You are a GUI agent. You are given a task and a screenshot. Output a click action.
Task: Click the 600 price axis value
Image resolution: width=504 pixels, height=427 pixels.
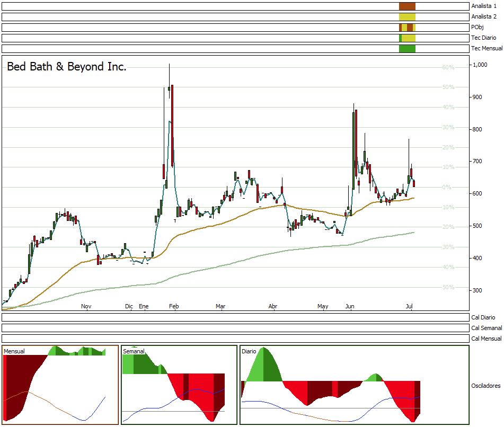click(477, 193)
